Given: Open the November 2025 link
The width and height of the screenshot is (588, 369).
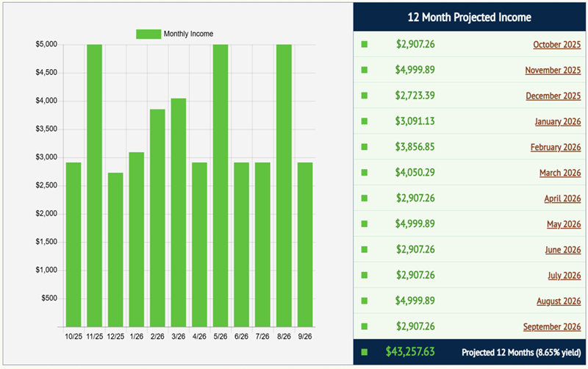Looking at the screenshot, I should point(553,71).
